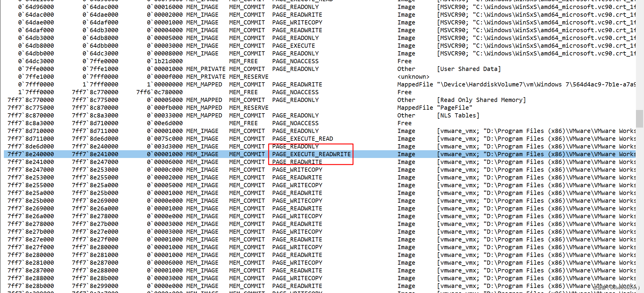Select end address 7ff7`8e241000 in the highlighted row
644x293 pixels.
(x=95, y=154)
